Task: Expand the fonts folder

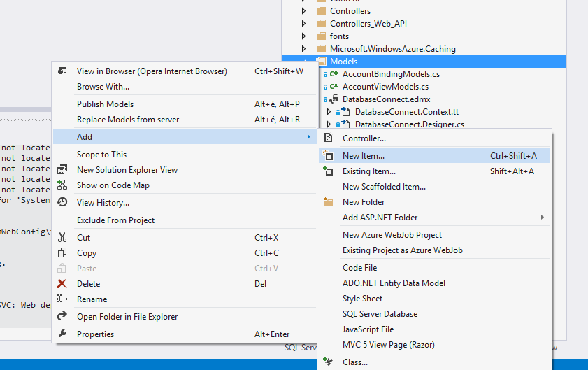Action: tap(303, 36)
